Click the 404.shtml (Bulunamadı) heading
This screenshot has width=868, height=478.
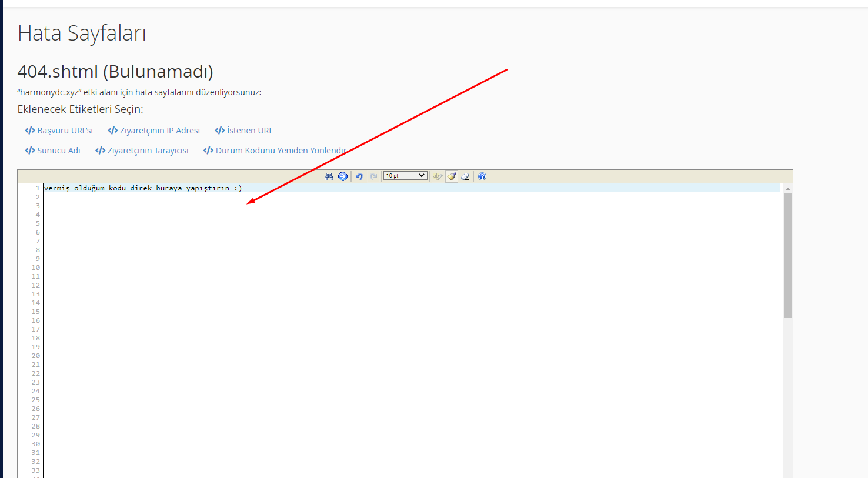click(115, 72)
